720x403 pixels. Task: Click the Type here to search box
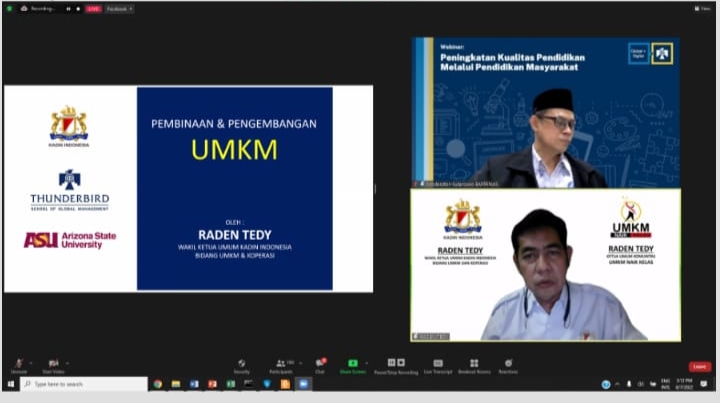pos(84,384)
